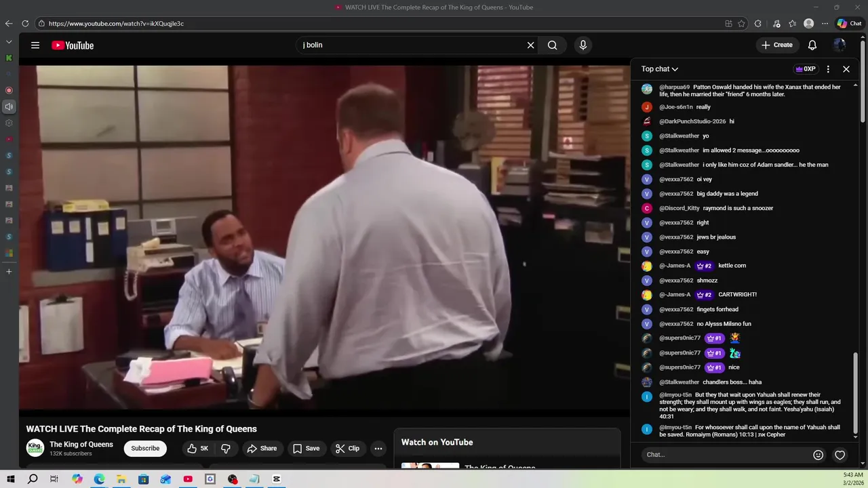The height and width of the screenshot is (488, 868).
Task: Select the "CARTWRIGHT!" chat message
Action: coord(737,295)
